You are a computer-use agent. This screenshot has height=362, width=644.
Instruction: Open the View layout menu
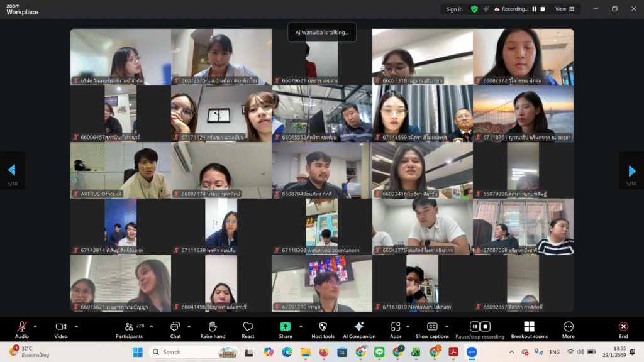[x=564, y=9]
